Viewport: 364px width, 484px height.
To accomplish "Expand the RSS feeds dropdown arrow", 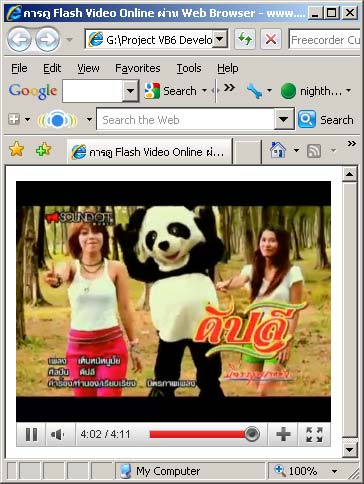I will tap(333, 150).
